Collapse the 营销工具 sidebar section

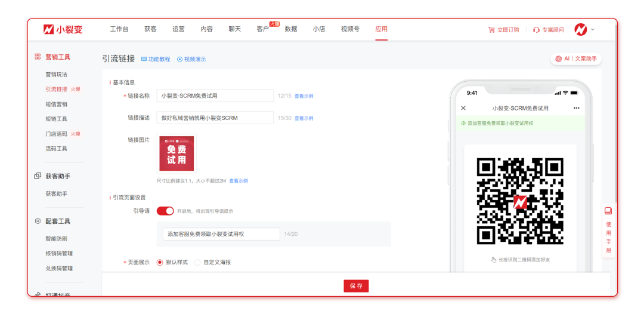58,57
